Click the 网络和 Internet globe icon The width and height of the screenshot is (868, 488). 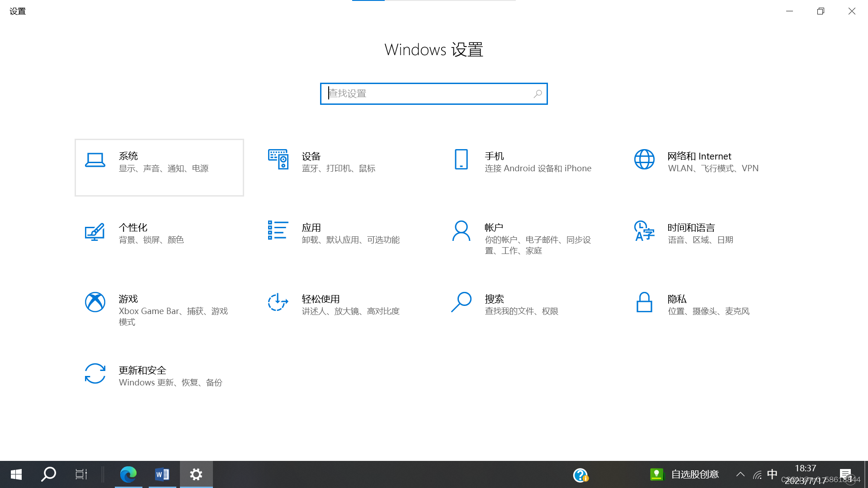(x=644, y=159)
